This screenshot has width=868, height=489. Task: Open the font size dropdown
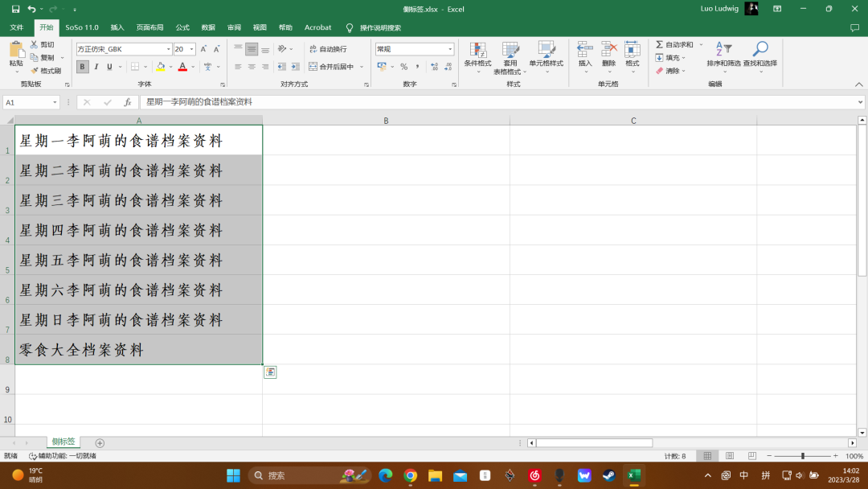pyautogui.click(x=191, y=49)
